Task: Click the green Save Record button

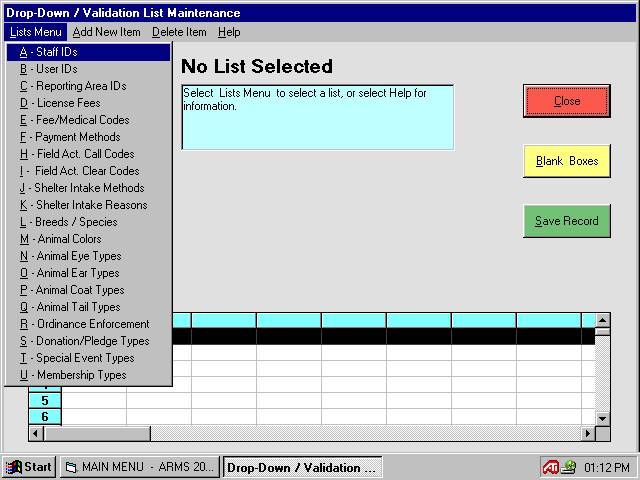Action: 567,221
